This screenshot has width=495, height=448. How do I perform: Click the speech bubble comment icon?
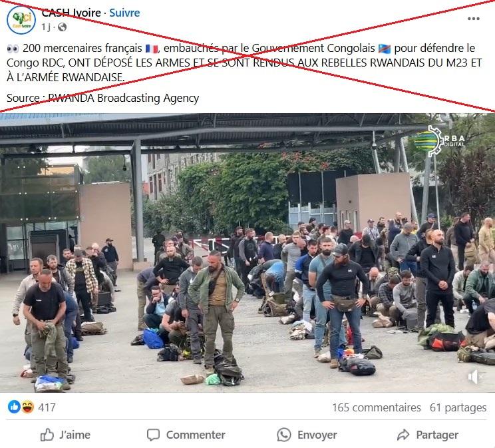click(153, 435)
